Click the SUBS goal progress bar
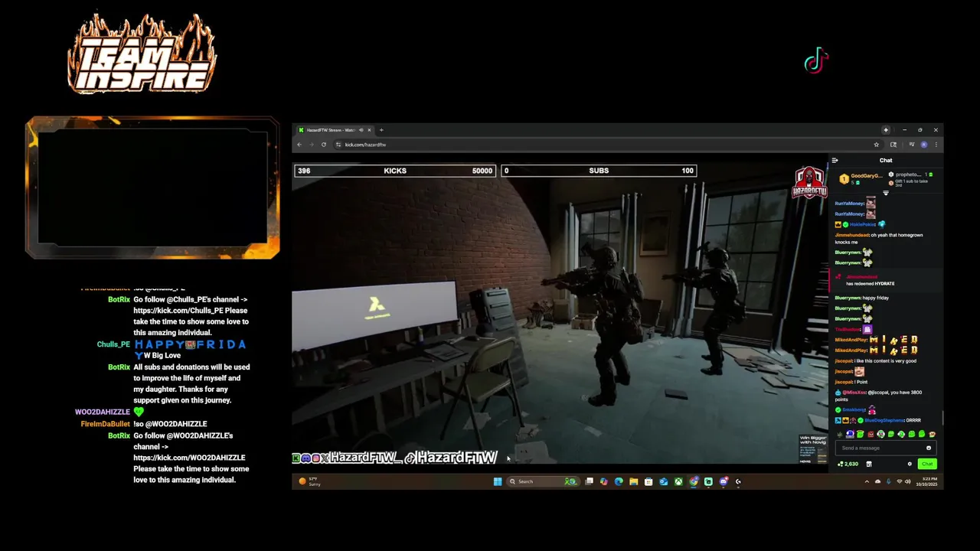980x551 pixels. tap(599, 171)
